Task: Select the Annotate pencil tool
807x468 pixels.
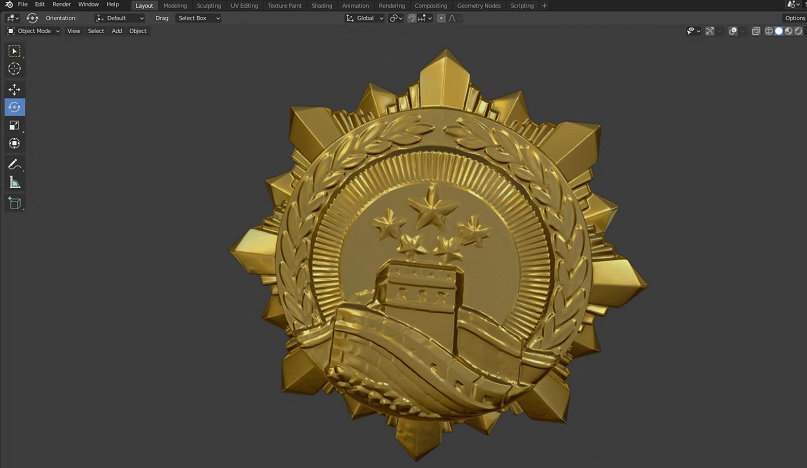Action: click(14, 165)
